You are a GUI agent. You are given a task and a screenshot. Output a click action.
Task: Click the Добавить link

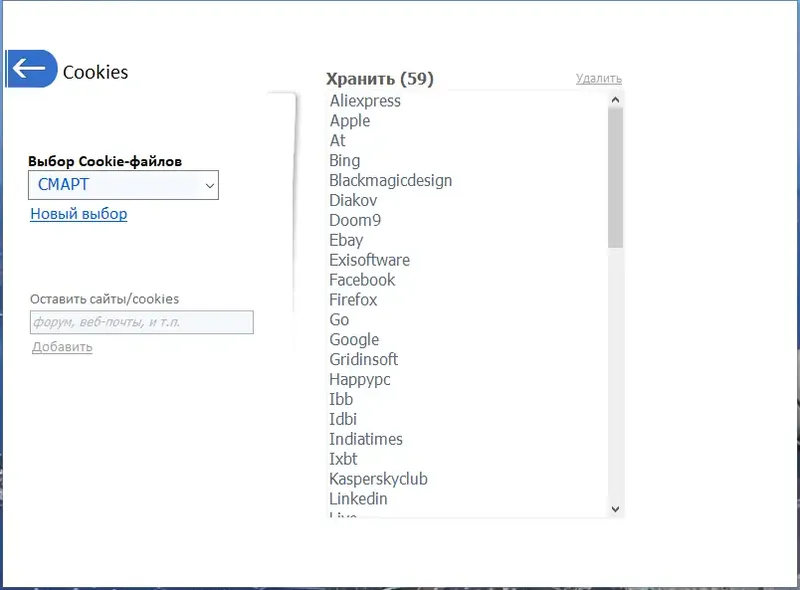(62, 347)
